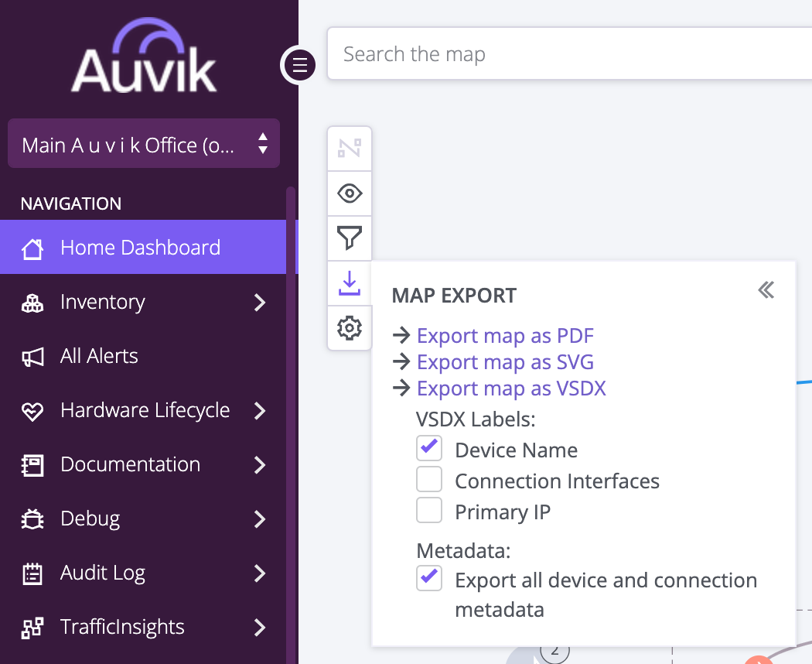The image size is (812, 664).
Task: Expand the Hardware Lifecycle chevron
Action: pyautogui.click(x=260, y=411)
